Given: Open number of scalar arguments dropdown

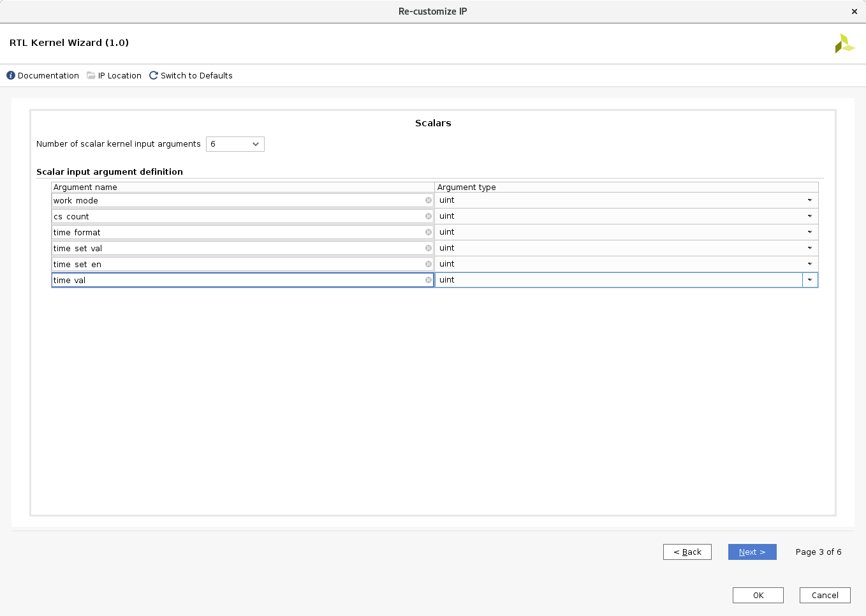Looking at the screenshot, I should [235, 144].
